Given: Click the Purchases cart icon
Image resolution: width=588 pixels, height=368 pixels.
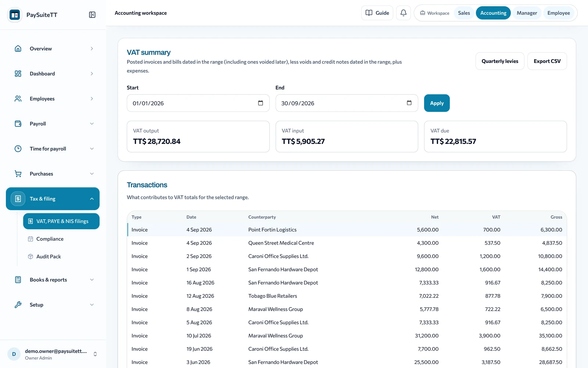Looking at the screenshot, I should (18, 174).
